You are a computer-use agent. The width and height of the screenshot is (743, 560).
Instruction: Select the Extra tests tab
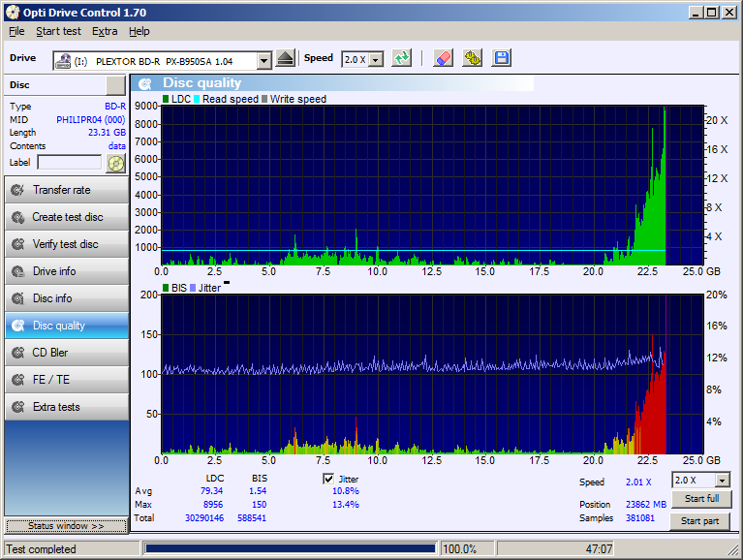point(66,407)
